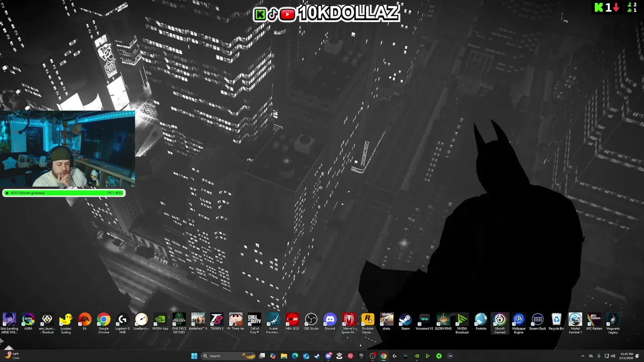Viewport: 644px width, 362px height.
Task: Open the notification bell in the taskbar
Action: coord(637,356)
